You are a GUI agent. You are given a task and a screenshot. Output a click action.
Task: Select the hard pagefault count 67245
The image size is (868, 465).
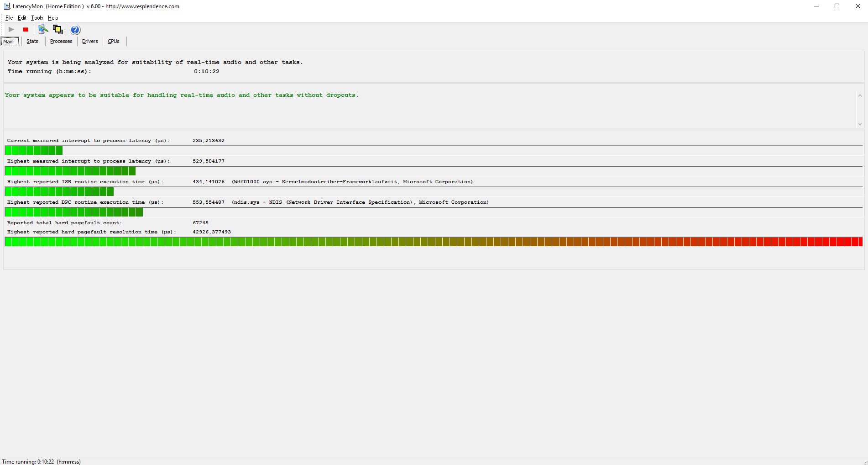click(200, 223)
